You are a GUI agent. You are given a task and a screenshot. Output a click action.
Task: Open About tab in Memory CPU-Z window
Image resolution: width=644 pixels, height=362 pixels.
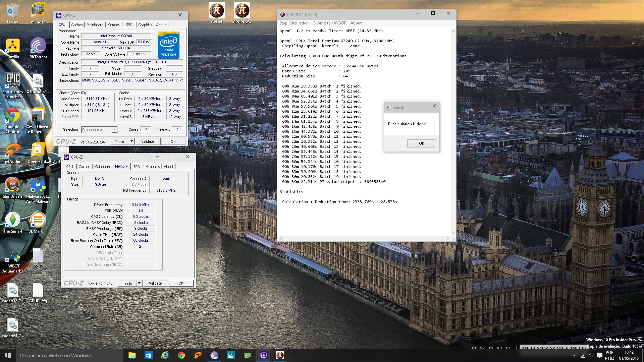coord(169,167)
